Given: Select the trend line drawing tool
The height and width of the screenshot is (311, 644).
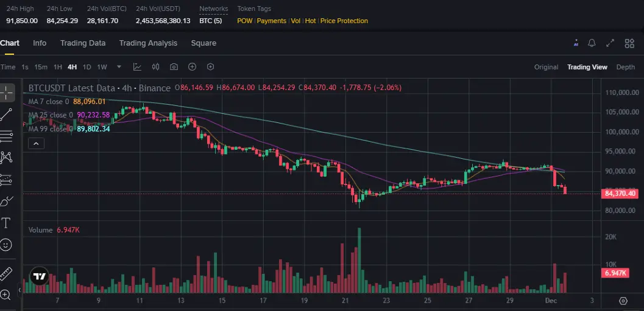Looking at the screenshot, I should pos(7,114).
